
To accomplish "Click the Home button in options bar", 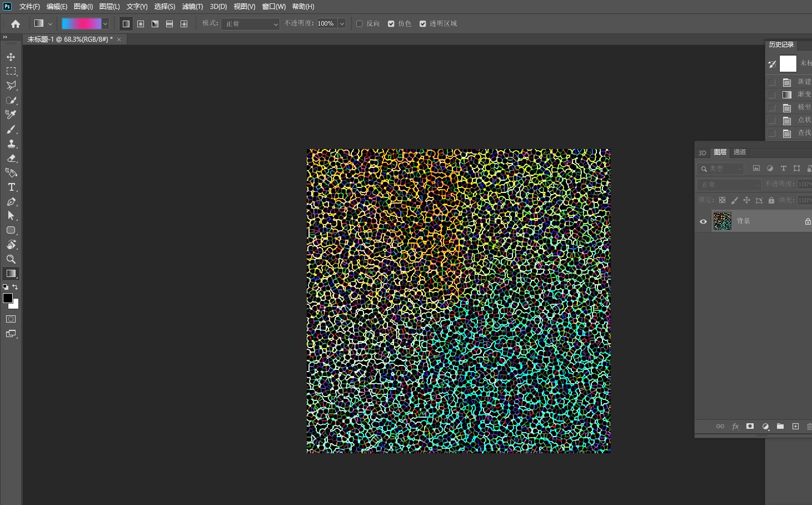I will click(16, 24).
